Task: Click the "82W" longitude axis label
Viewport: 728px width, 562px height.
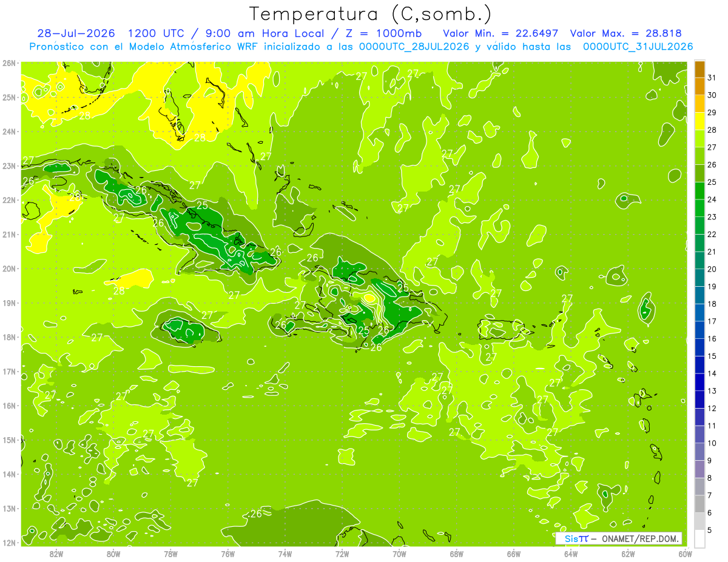Action: (x=56, y=554)
